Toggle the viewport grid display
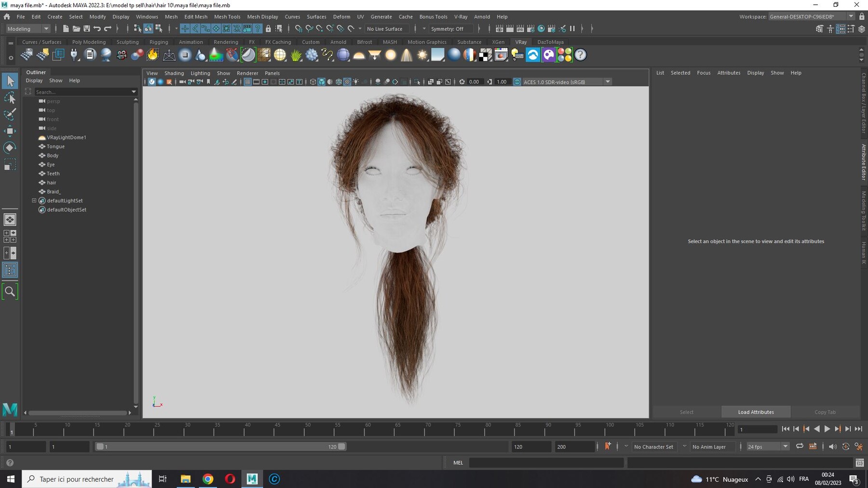Screen dimensions: 868x488 click(247, 82)
